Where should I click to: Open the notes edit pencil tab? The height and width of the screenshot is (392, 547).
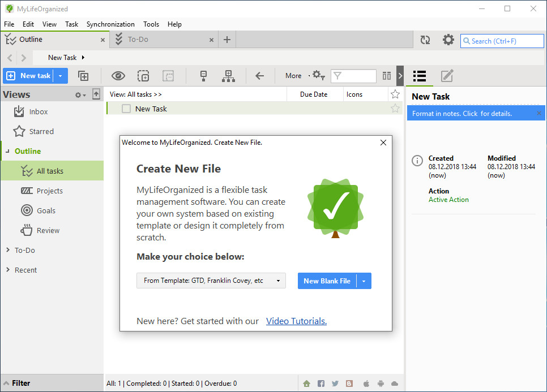(x=447, y=76)
